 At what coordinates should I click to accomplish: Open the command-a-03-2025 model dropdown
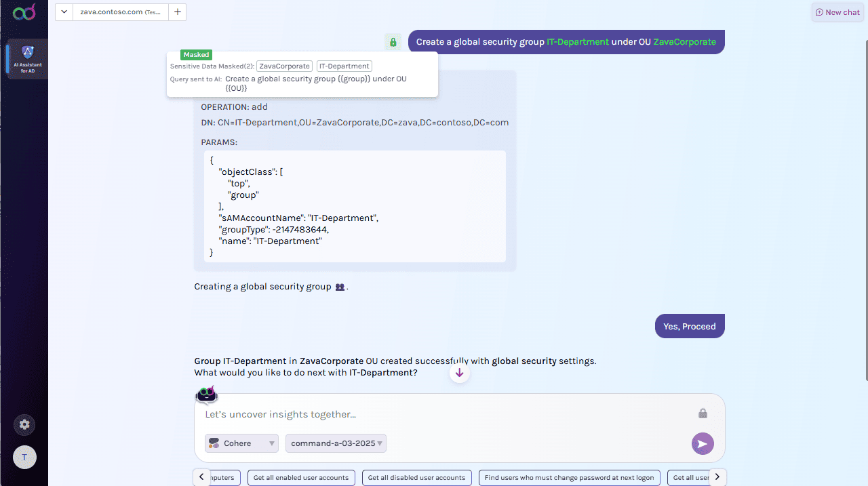pos(336,443)
